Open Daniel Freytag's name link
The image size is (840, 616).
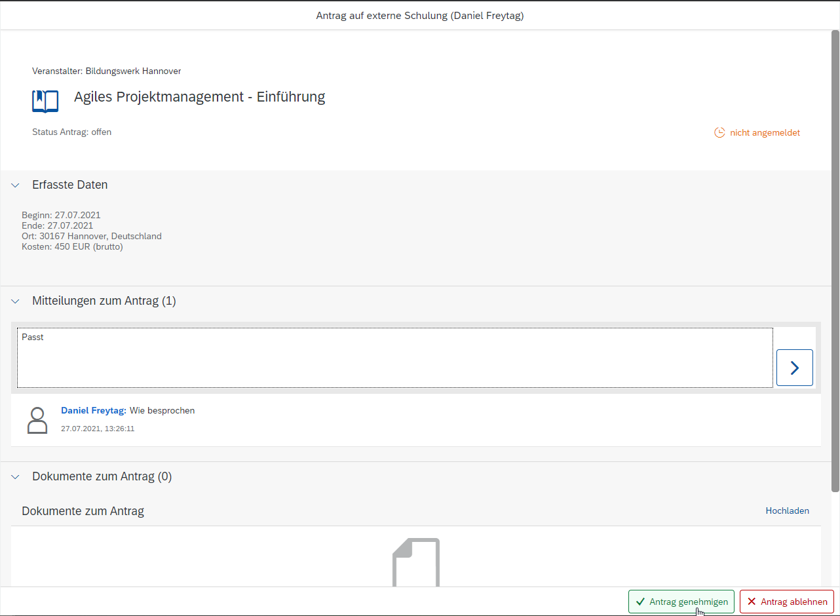coord(93,410)
